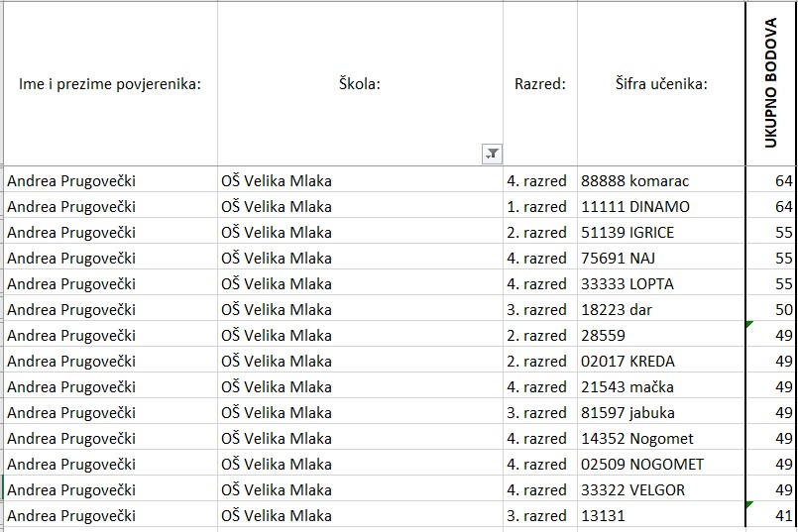Select the student code cell '75691 NAJ'
Image resolution: width=798 pixels, height=532 pixels.
coord(661,258)
